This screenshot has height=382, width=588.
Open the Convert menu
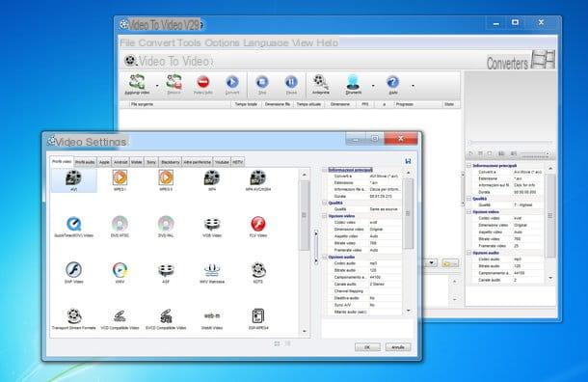coord(157,42)
